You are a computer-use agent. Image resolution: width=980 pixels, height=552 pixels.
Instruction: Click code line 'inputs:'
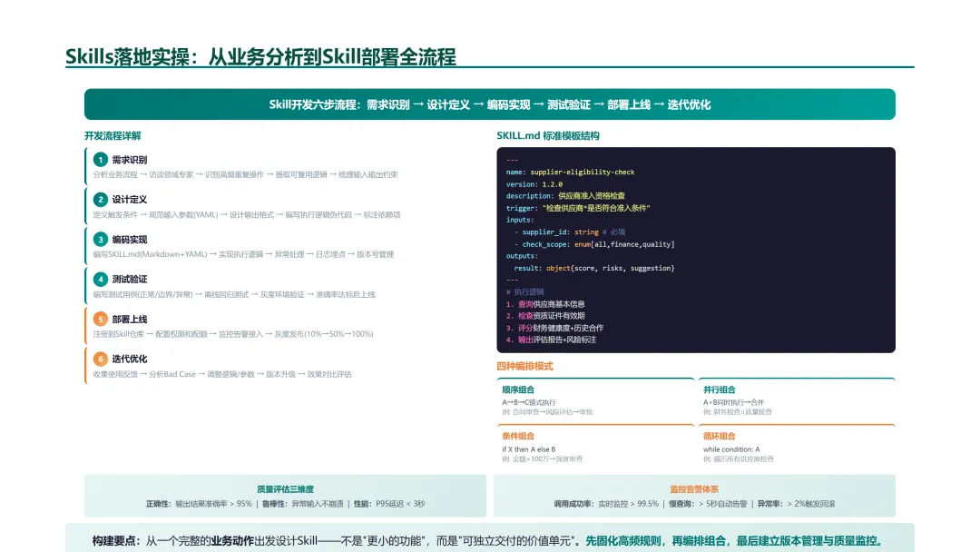tap(519, 220)
